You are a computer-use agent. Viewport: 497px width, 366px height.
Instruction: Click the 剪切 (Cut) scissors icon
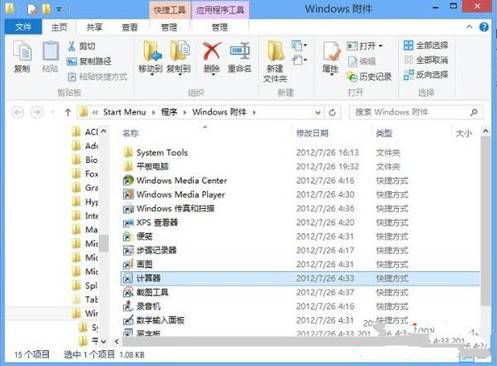[72, 46]
